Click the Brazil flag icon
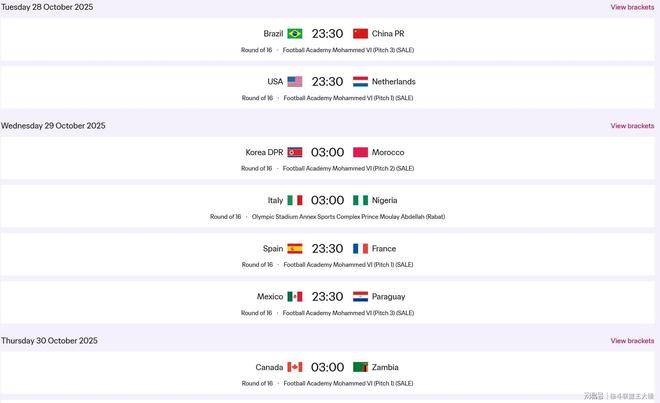Screen dimensions: 660x403 pos(295,33)
